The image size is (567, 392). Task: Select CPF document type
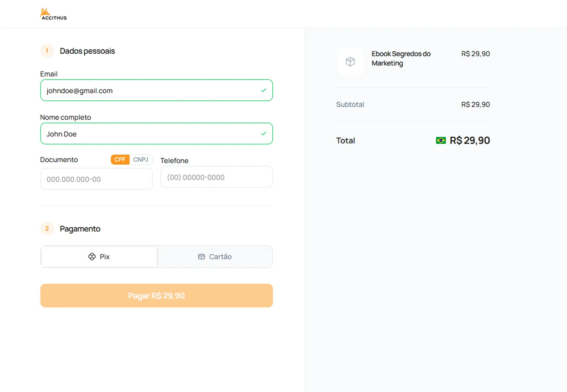click(x=120, y=160)
